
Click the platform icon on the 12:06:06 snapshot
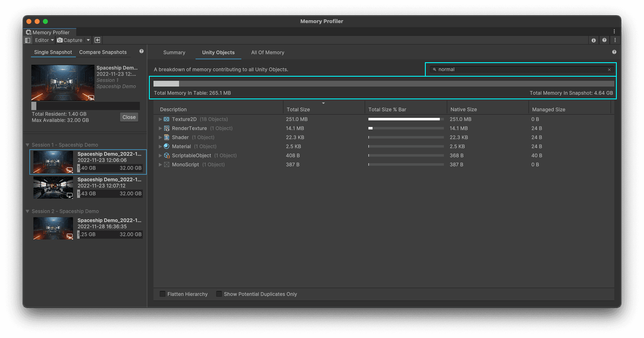tap(70, 170)
